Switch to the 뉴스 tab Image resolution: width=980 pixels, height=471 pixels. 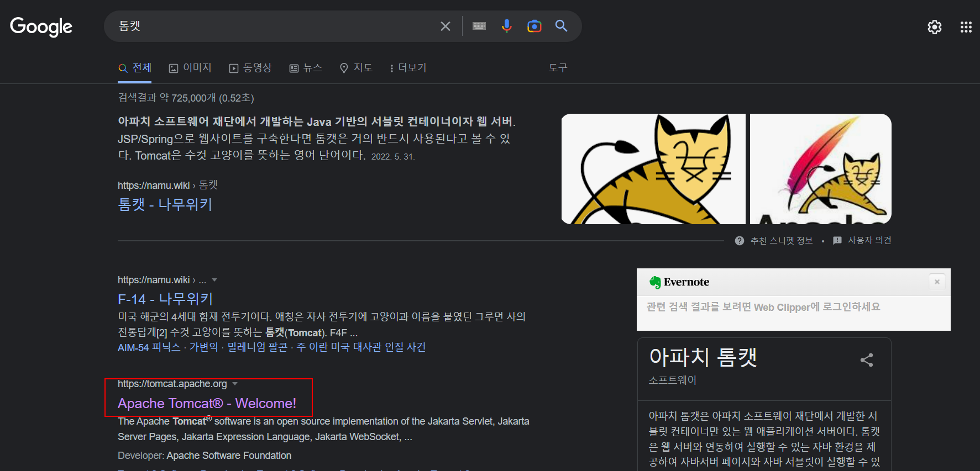[x=306, y=68]
